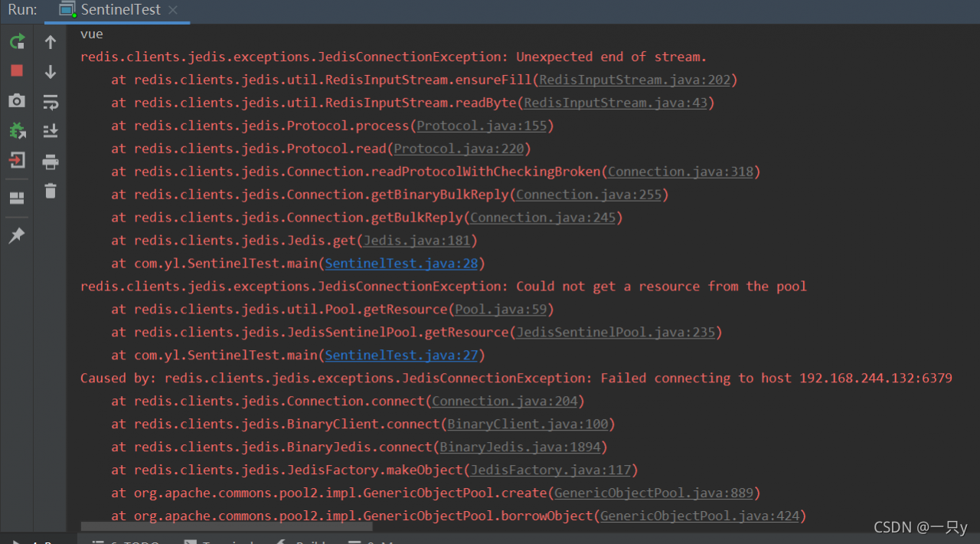Open RedisInputStream.java:43 link
This screenshot has width=980, height=544.
(616, 103)
